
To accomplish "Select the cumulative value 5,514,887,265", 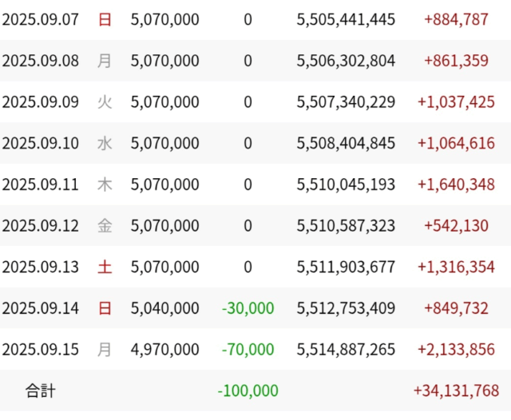I will [346, 350].
